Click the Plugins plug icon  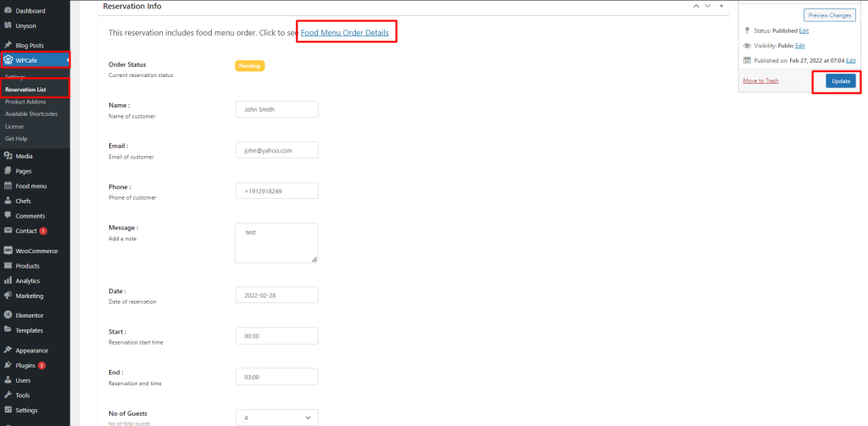8,365
